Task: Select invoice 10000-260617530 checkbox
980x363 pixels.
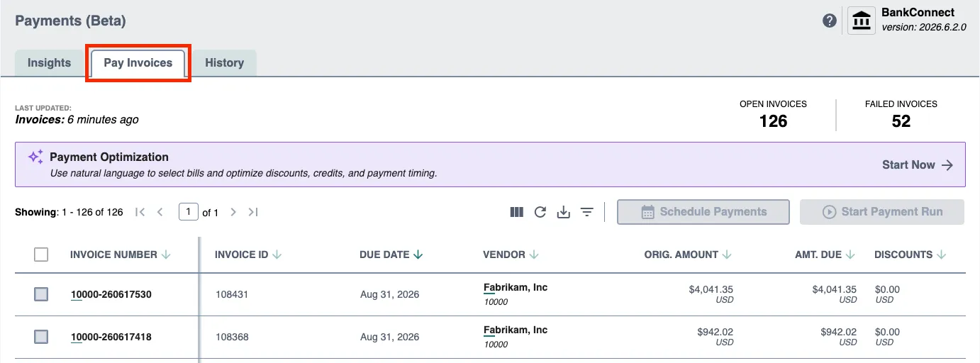Action: 41,294
